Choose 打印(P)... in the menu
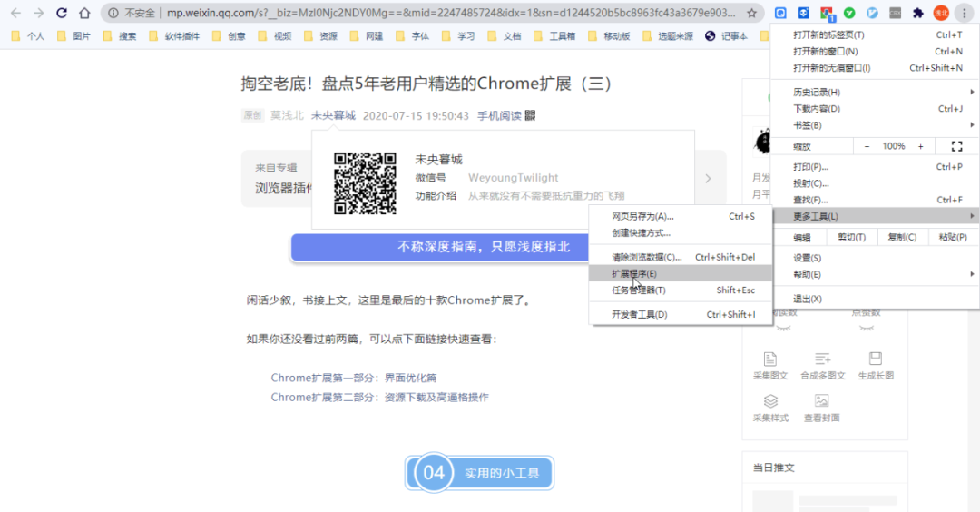The image size is (980, 512). coord(875,167)
